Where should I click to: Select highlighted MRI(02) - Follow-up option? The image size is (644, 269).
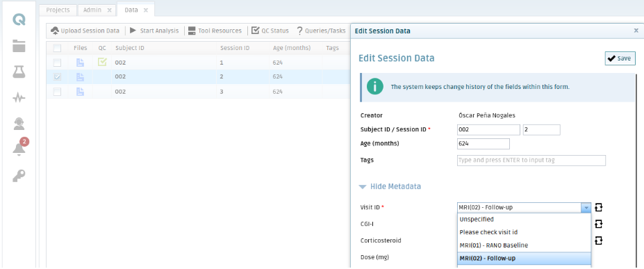coord(524,259)
